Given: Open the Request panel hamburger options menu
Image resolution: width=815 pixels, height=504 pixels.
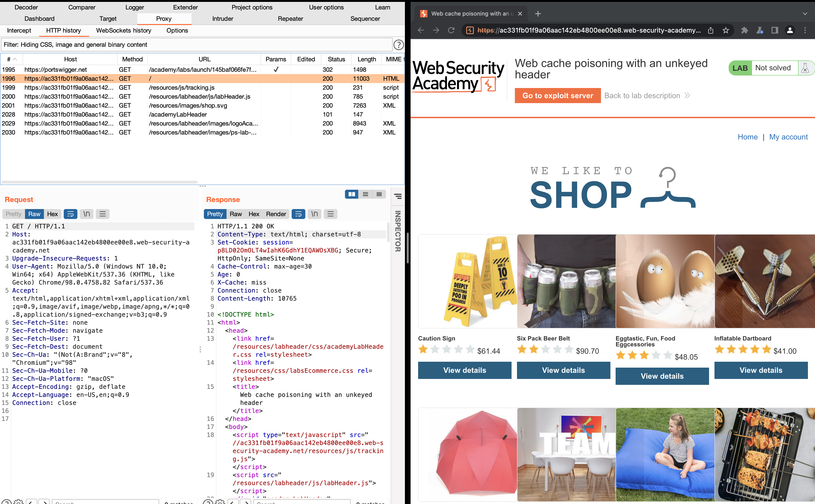Looking at the screenshot, I should [x=103, y=214].
